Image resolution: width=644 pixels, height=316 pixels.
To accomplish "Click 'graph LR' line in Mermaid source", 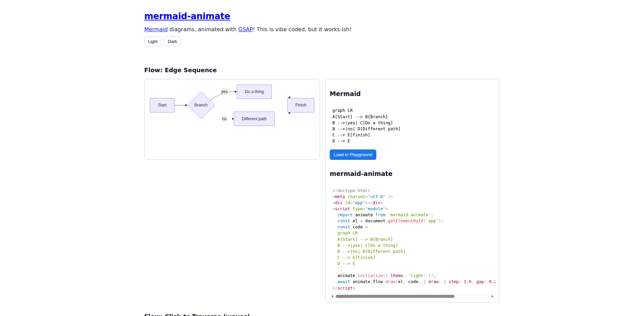I will (x=342, y=110).
